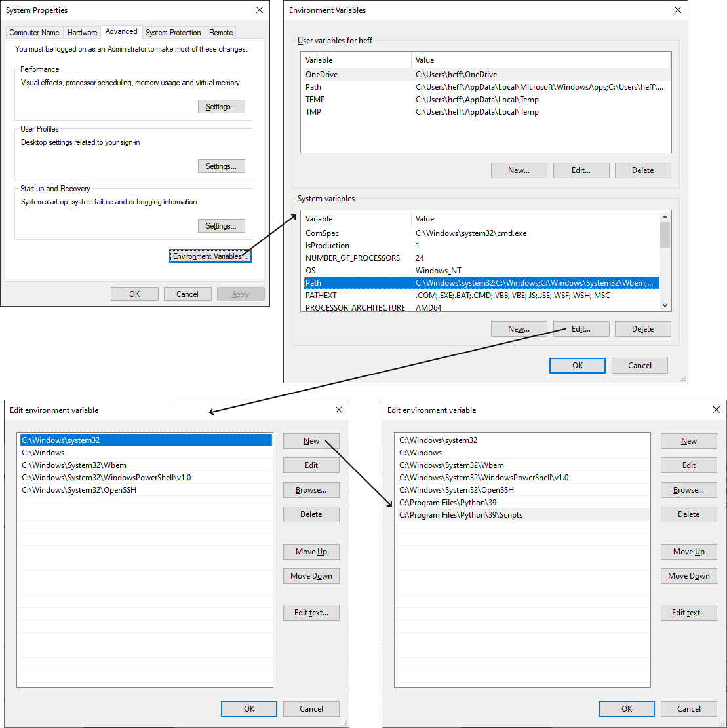
Task: Close the System Properties dialog
Action: tap(260, 10)
